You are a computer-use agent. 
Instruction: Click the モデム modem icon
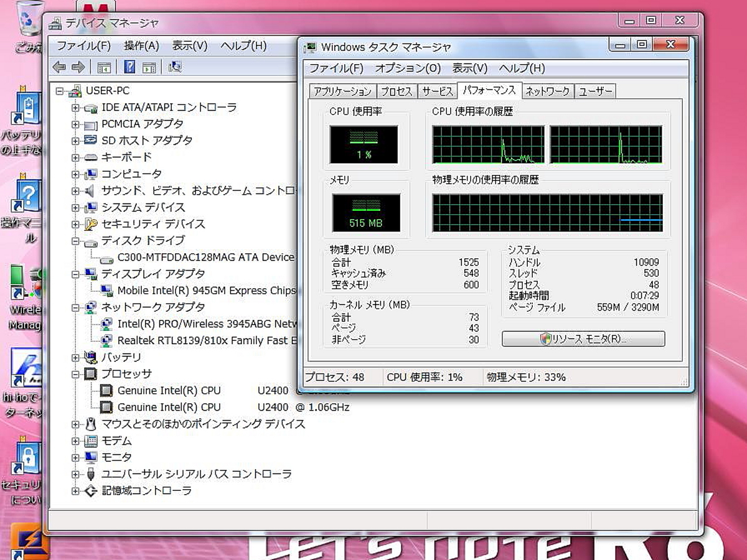pos(91,441)
